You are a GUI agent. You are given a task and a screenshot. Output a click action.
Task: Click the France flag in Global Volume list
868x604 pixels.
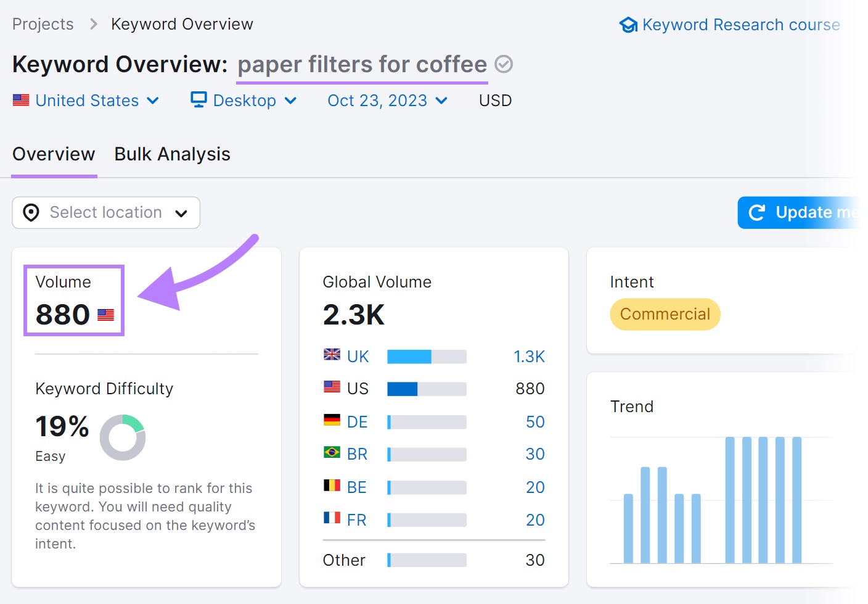tap(332, 519)
